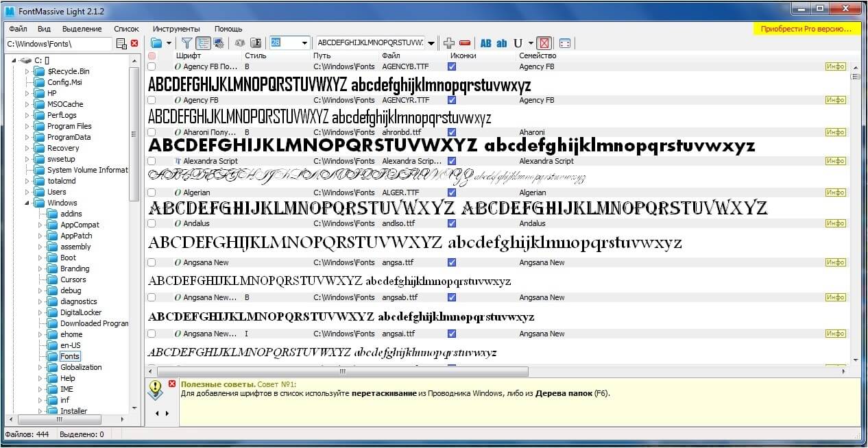Viewport: 868px width, 448px height.
Task: Open the Выделение menu
Action: (82, 29)
